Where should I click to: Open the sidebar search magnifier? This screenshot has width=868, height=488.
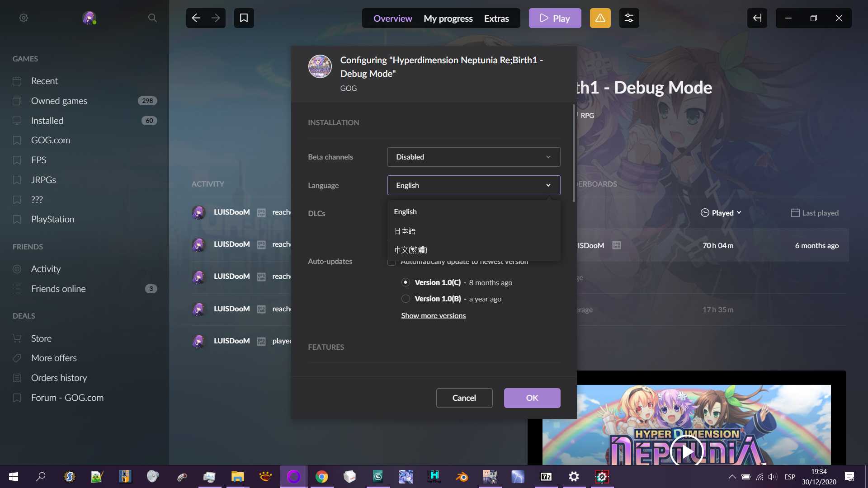(152, 18)
